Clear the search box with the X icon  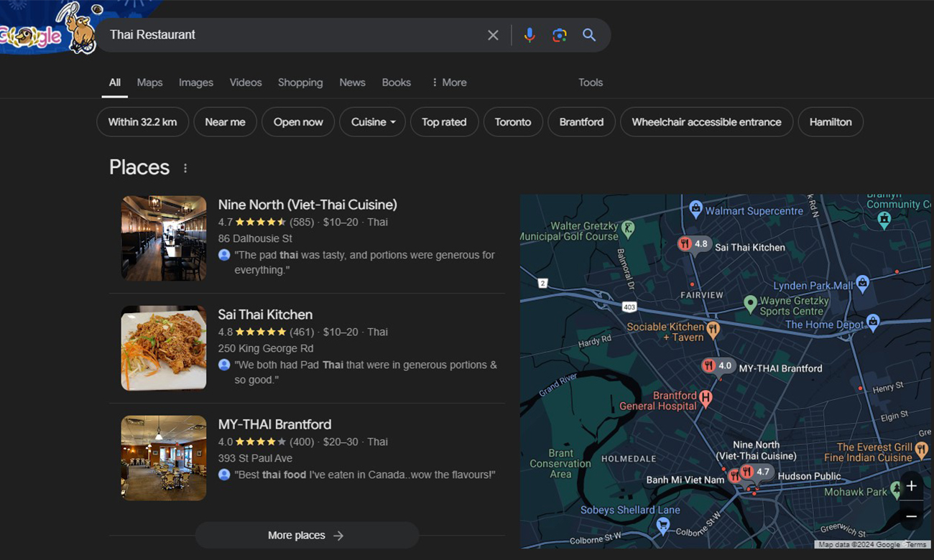[x=493, y=35]
